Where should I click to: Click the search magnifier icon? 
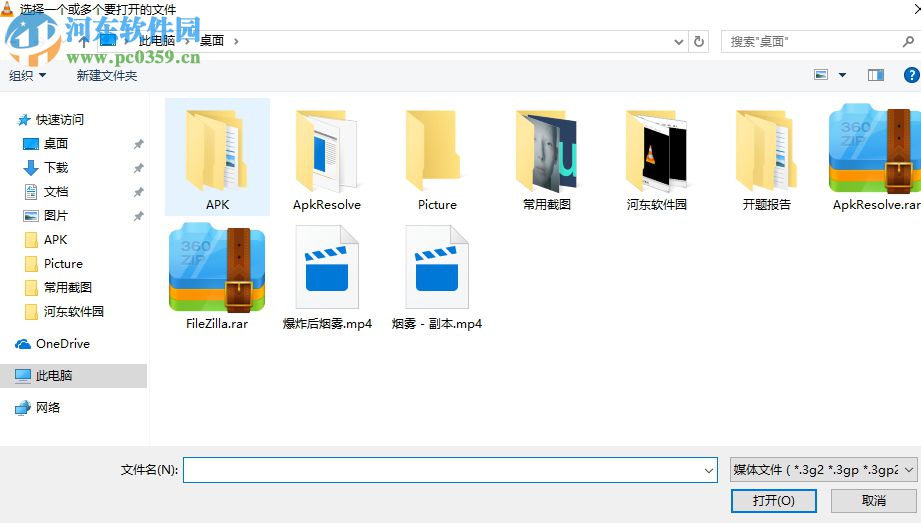[908, 42]
